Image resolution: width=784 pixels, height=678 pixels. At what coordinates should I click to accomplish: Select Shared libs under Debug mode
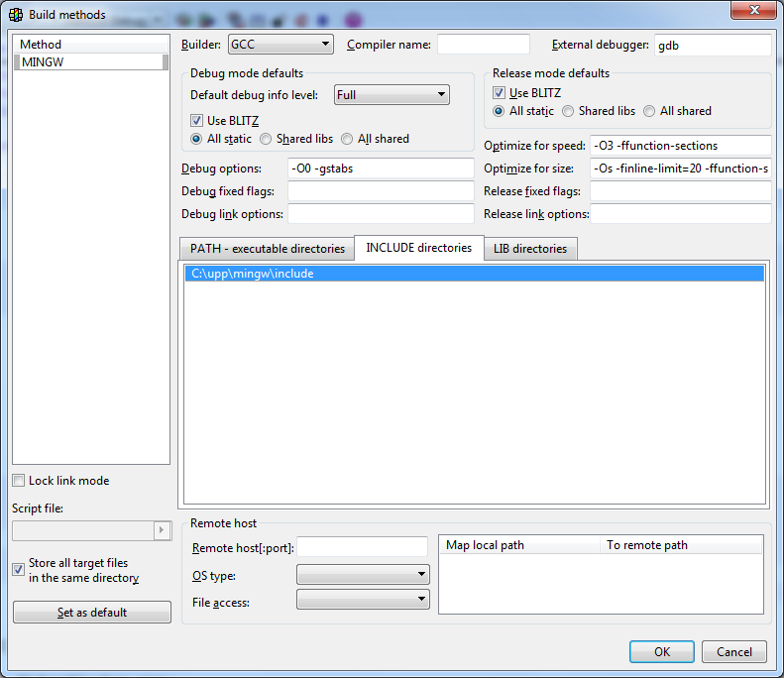[x=267, y=140]
